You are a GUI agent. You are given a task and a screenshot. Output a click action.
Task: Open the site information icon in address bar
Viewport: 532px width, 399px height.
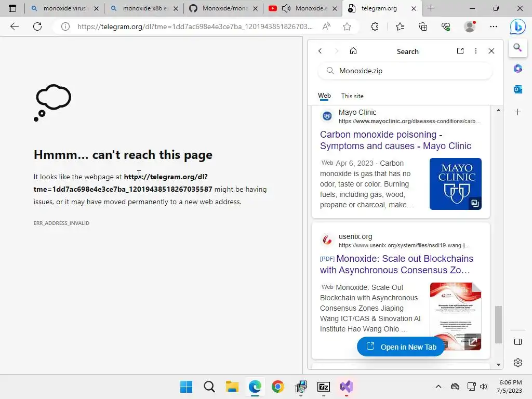click(65, 26)
